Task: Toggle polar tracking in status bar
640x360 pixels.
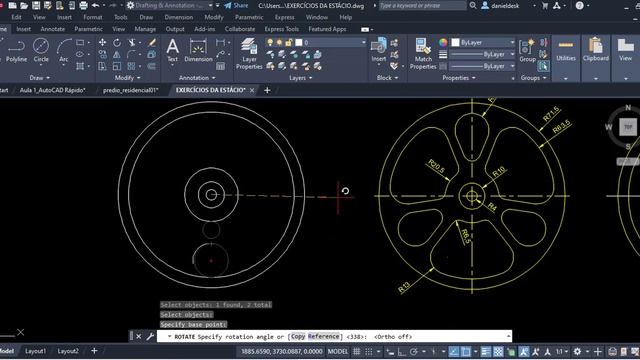Action: tap(413, 351)
